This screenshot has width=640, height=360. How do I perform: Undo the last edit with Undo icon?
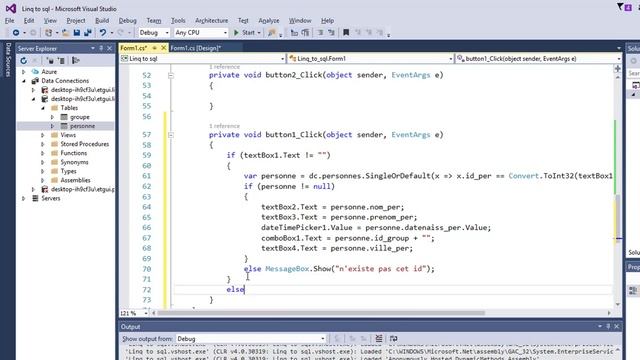103,33
